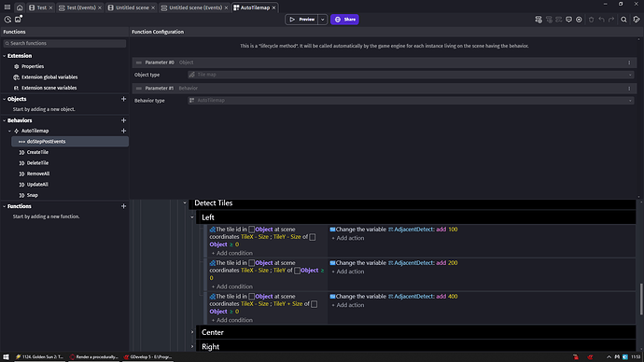Add a new object with plus icon
The width and height of the screenshot is (644, 362).
(x=123, y=99)
